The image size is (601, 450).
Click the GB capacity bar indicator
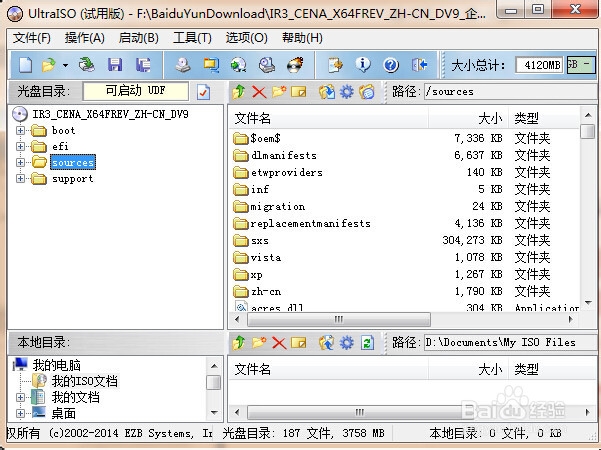point(581,65)
